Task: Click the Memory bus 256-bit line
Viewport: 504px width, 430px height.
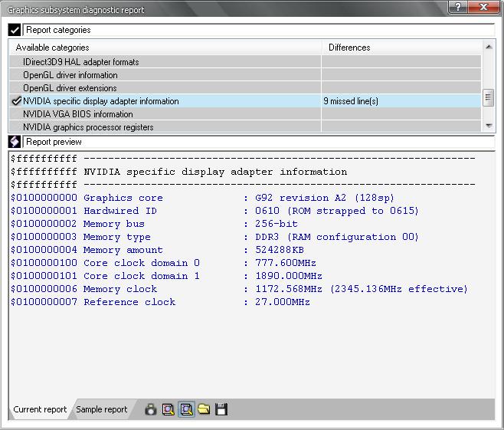Action: click(154, 224)
